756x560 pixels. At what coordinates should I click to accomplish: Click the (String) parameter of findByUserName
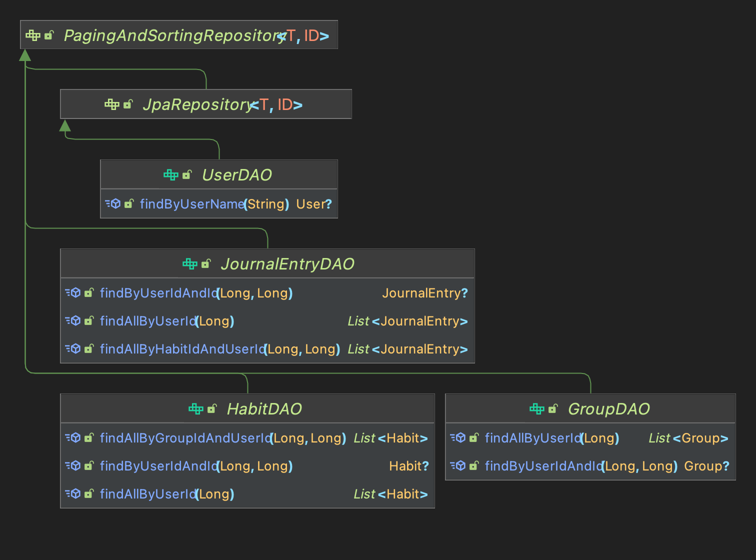(x=266, y=204)
